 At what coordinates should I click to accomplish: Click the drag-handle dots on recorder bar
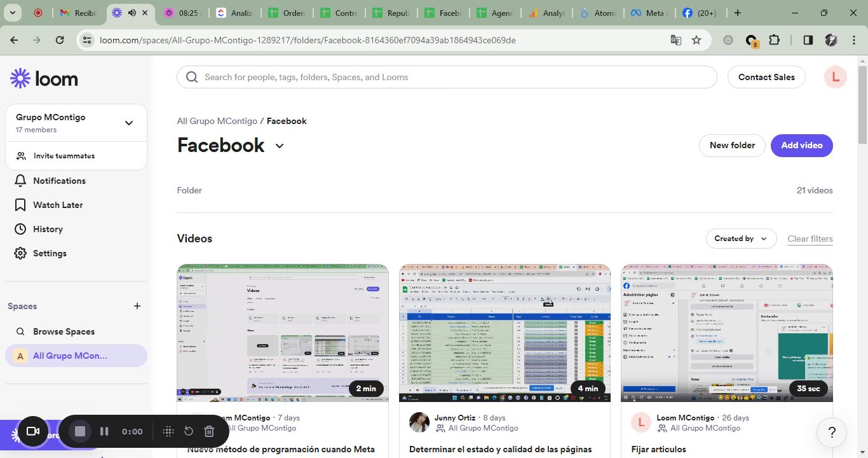[168, 431]
